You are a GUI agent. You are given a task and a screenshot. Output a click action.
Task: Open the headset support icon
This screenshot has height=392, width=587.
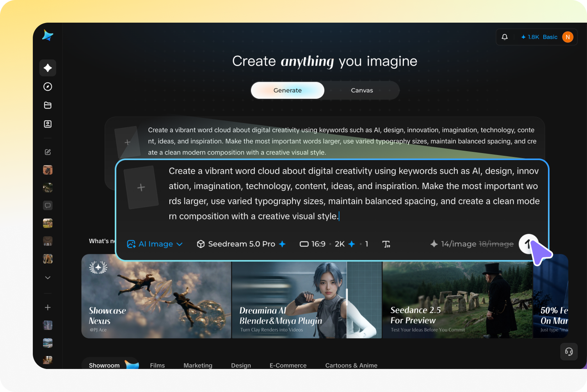[x=569, y=352]
